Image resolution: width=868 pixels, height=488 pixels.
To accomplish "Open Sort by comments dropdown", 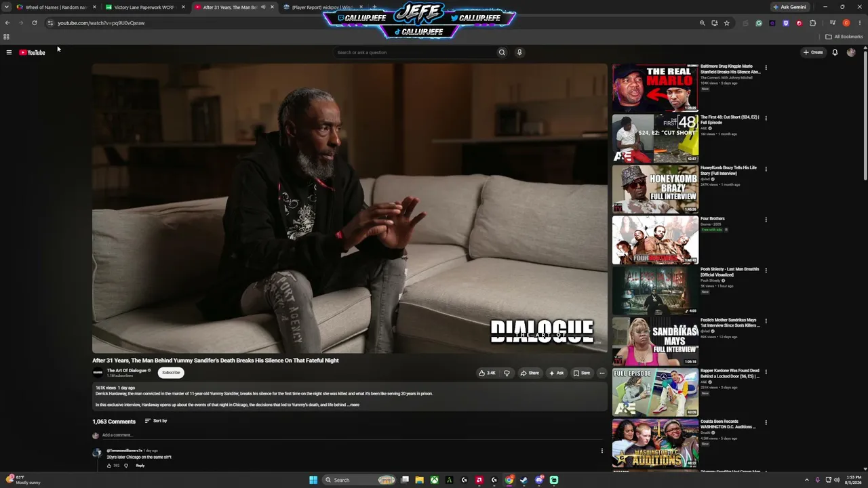I will (156, 421).
